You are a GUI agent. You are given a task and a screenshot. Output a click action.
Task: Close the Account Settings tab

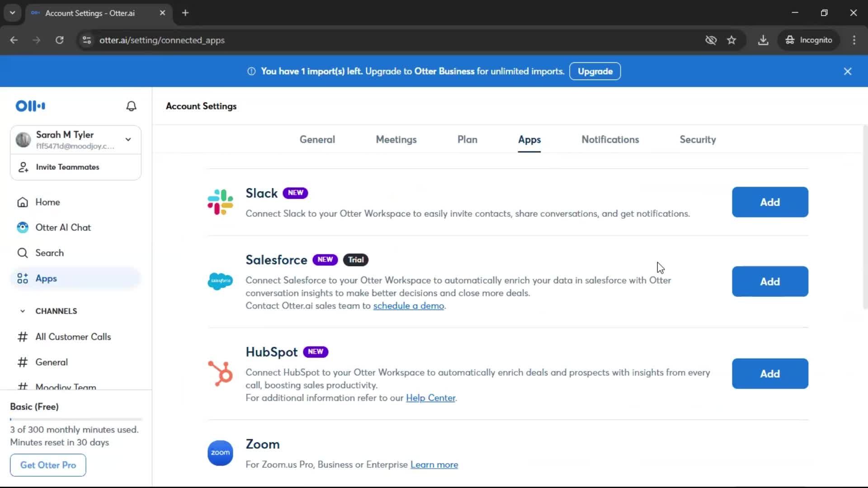pyautogui.click(x=162, y=13)
